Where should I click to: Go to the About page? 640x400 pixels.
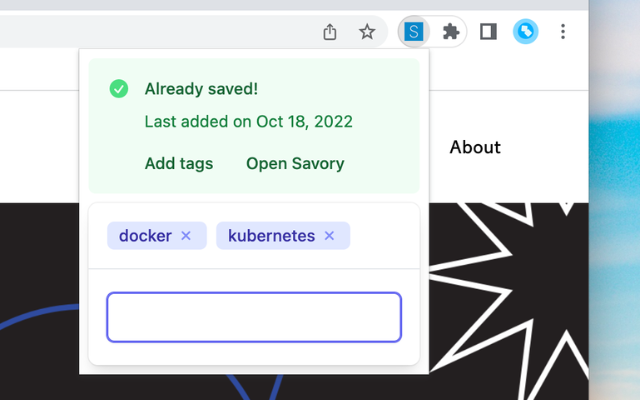(x=475, y=147)
